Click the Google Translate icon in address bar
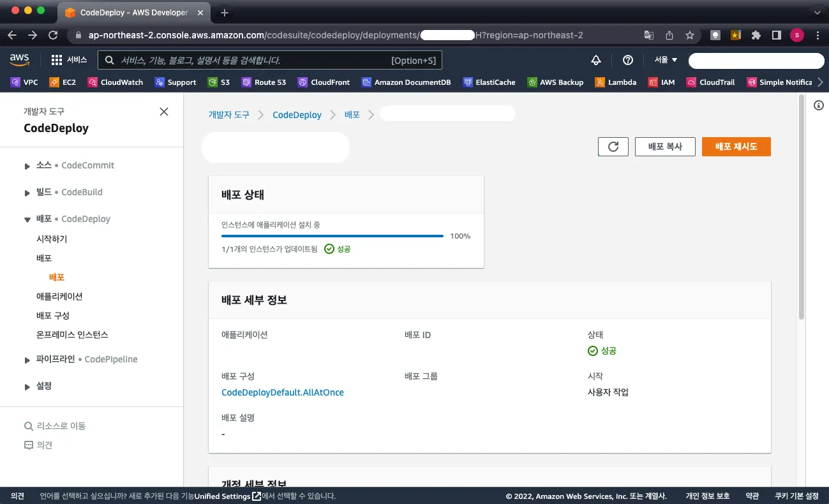 tap(649, 36)
